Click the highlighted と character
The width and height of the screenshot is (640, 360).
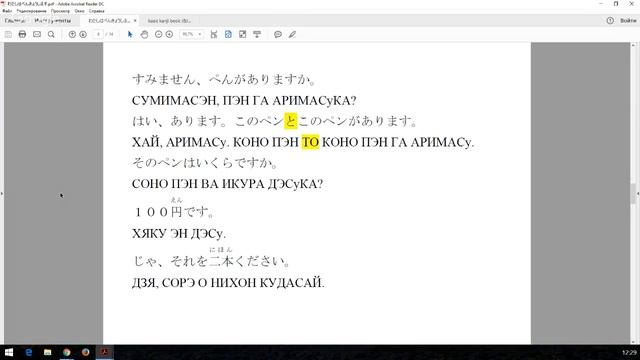291,121
